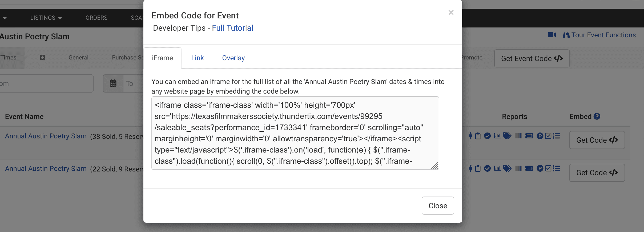Click the video camera icon near Tour link
This screenshot has width=644, height=232.
point(552,35)
